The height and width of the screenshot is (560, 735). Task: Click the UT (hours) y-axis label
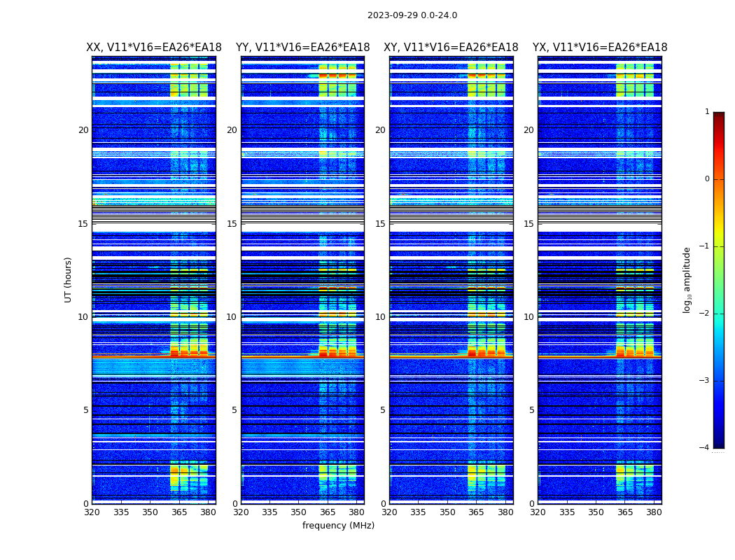[x=69, y=279]
